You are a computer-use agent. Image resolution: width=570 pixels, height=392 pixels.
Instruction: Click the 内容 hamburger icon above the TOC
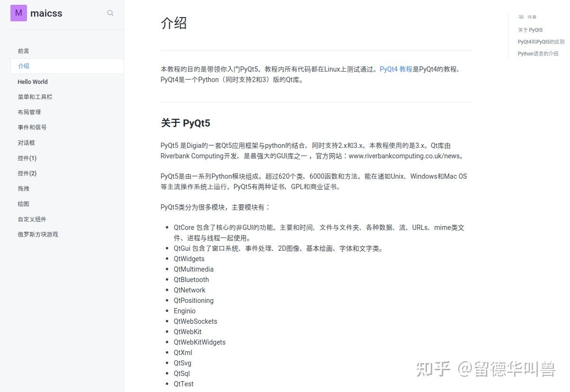521,17
